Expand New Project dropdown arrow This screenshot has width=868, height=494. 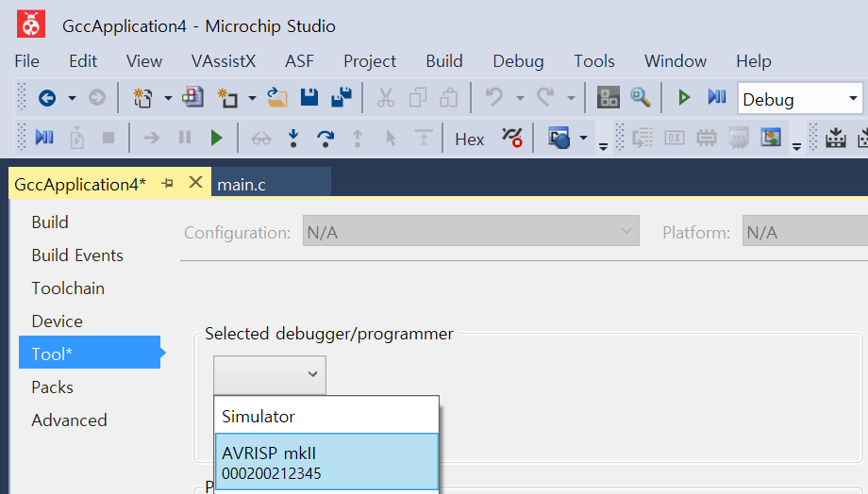pyautogui.click(x=168, y=98)
